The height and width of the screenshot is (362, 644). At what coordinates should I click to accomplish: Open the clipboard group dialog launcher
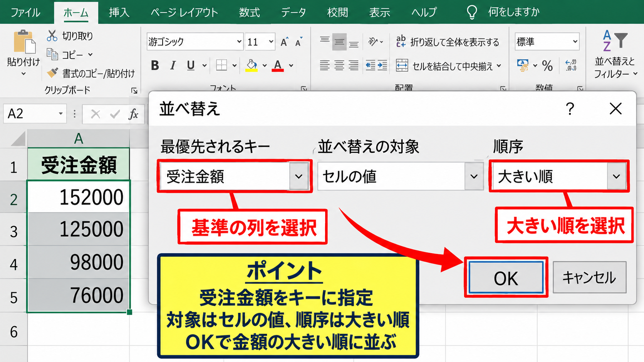tap(134, 90)
